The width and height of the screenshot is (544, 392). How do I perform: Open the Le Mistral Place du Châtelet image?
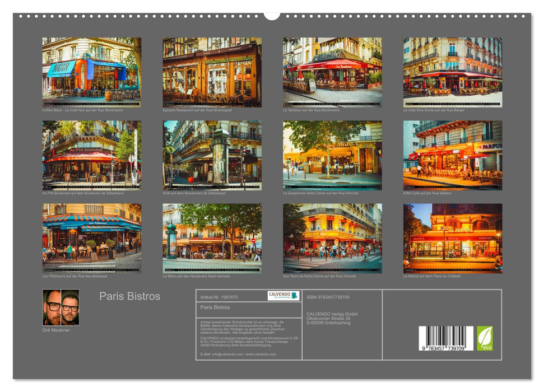[450, 240]
